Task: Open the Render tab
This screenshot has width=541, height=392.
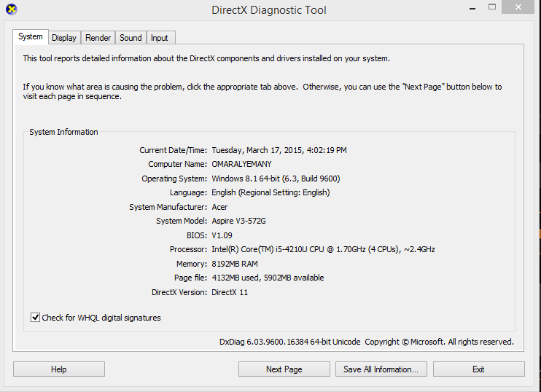Action: click(x=98, y=38)
